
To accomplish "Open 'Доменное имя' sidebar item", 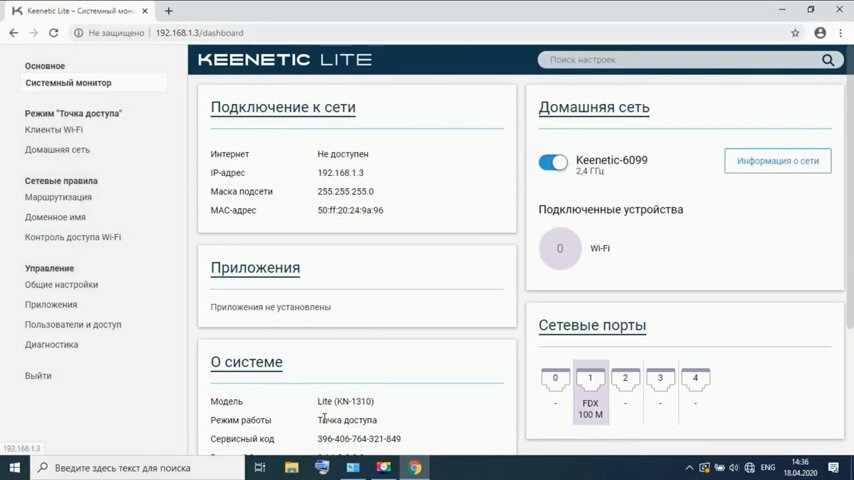I will pos(55,217).
